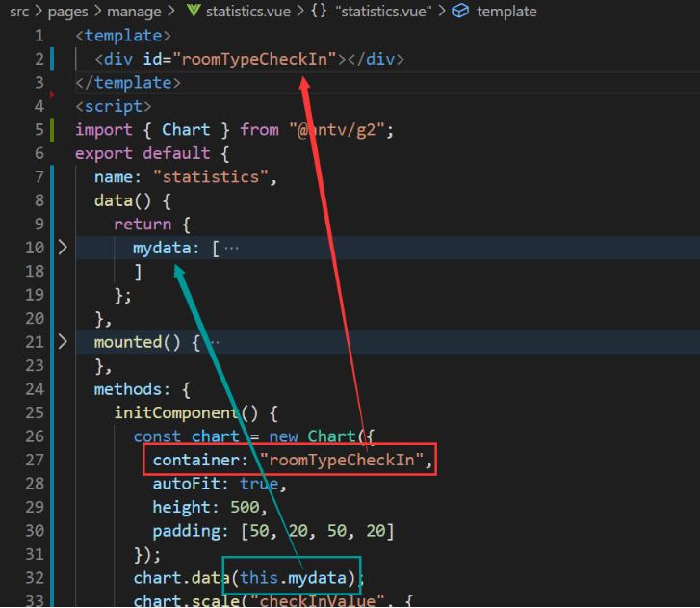Image resolution: width=700 pixels, height=608 pixels.
Task: Click the "methods:" key on line 24
Action: (132, 389)
